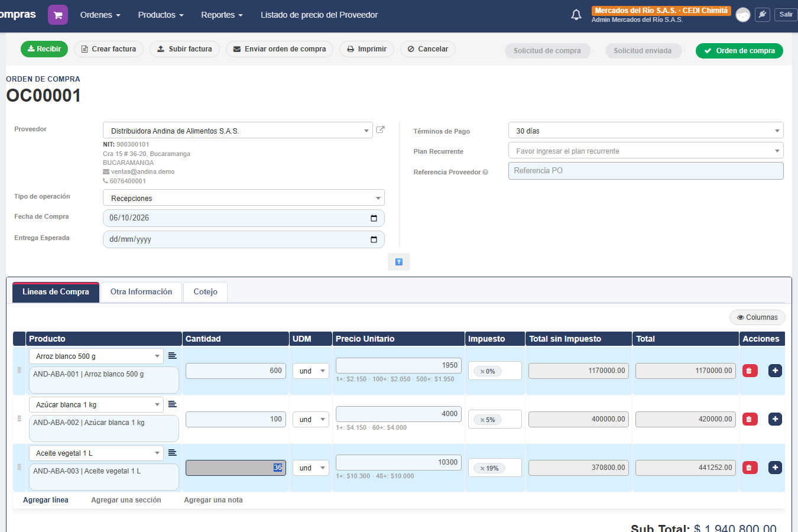798x532 pixels.
Task: Add a line after Arroz blanco row
Action: coord(775,371)
